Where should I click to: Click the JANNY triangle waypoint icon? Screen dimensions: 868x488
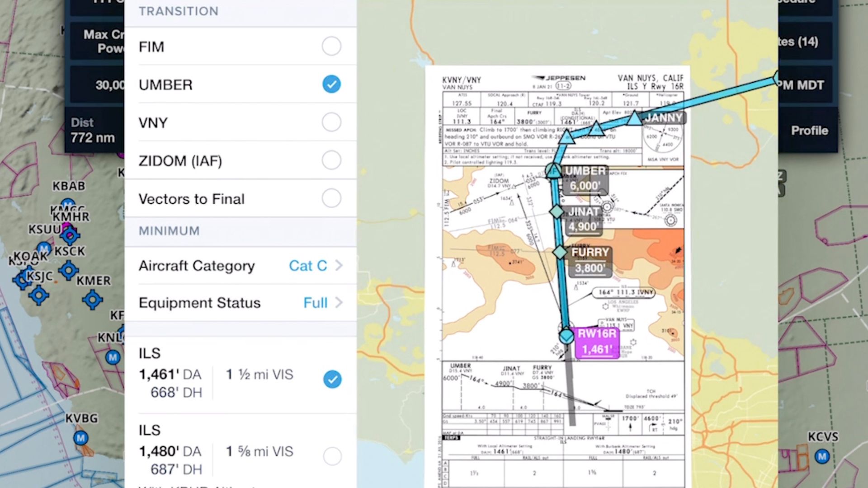634,118
